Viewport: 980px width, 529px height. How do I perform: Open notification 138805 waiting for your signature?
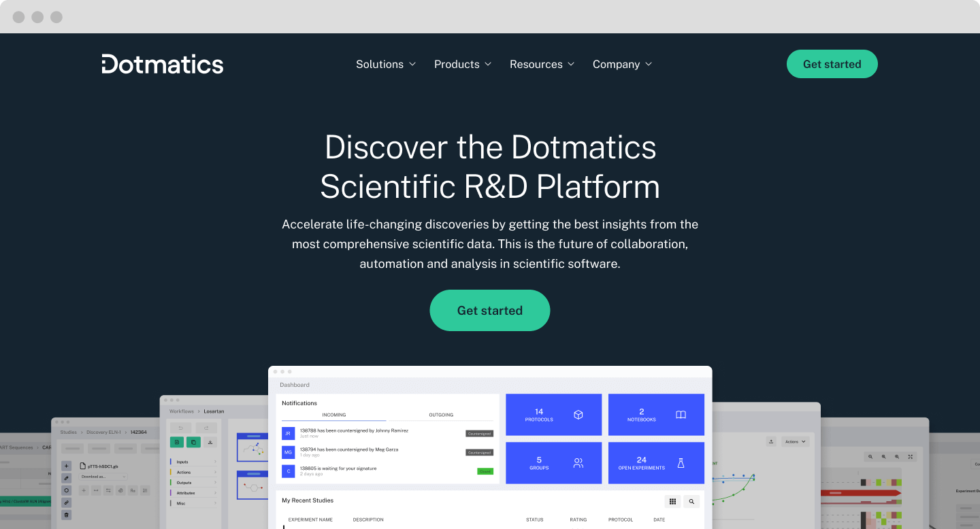point(338,468)
